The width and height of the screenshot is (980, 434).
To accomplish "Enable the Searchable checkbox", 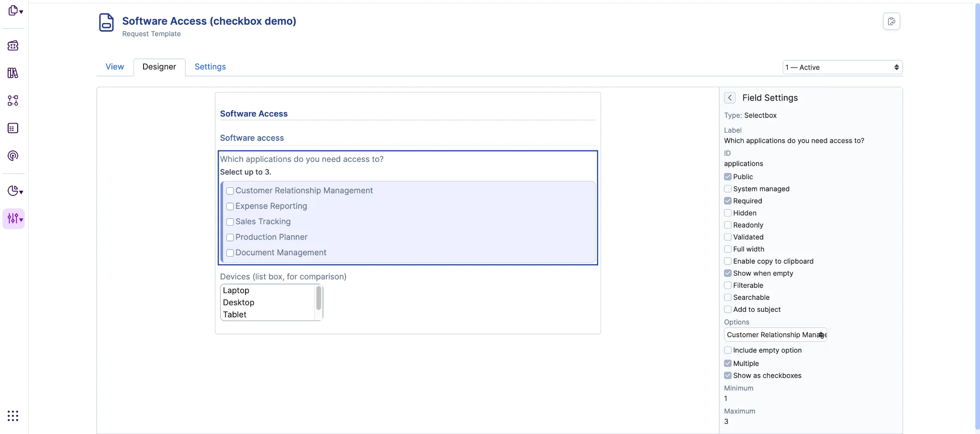I will 728,297.
